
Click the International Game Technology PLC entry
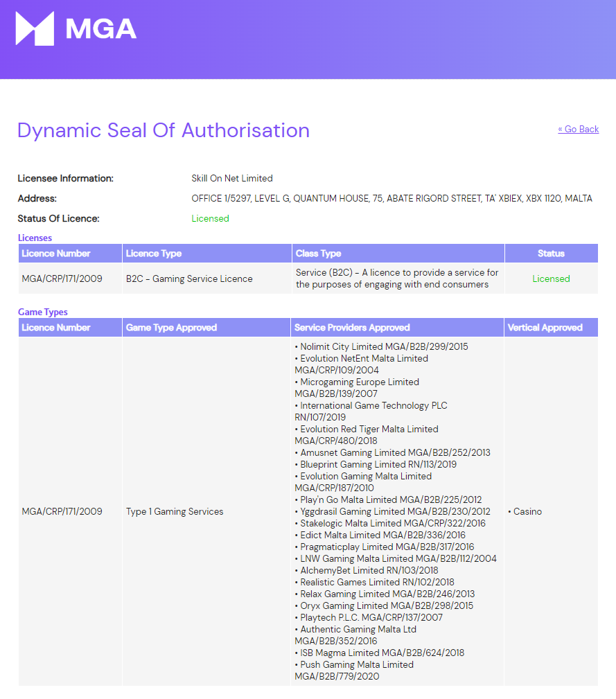(371, 412)
